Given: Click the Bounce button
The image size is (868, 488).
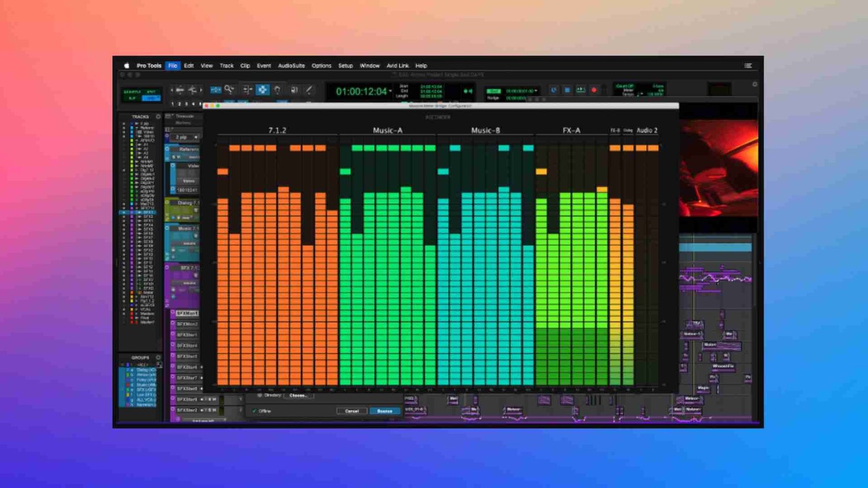Looking at the screenshot, I should 385,411.
